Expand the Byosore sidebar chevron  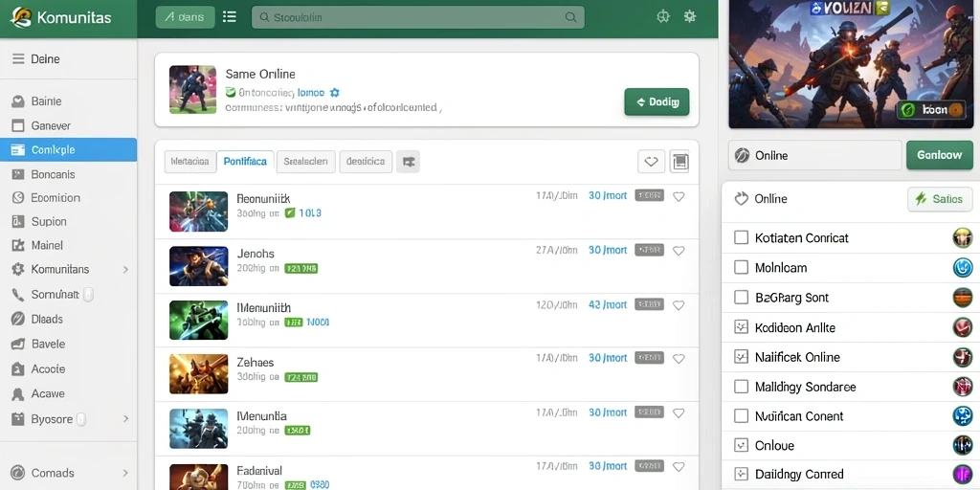coord(125,419)
